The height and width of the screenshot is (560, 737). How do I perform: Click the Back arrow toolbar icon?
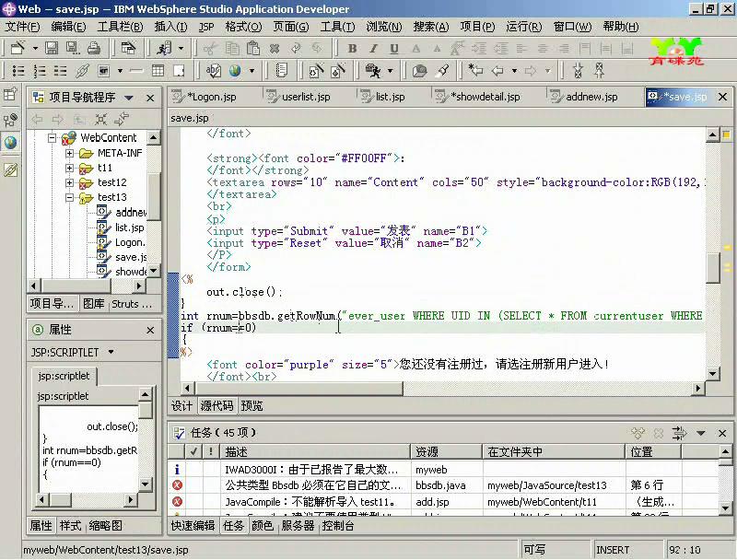[497, 71]
